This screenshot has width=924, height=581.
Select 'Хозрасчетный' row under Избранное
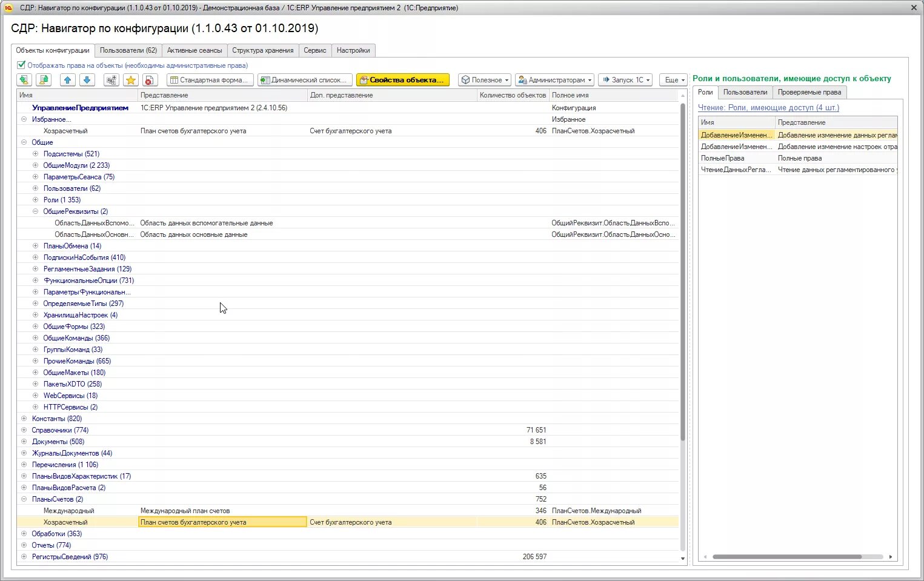[x=348, y=131]
